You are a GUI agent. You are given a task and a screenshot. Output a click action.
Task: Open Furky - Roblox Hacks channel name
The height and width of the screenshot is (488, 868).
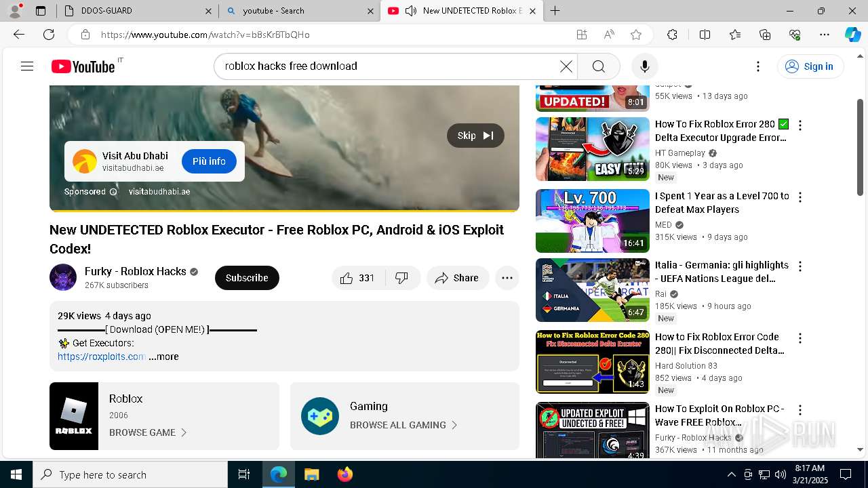(x=136, y=271)
